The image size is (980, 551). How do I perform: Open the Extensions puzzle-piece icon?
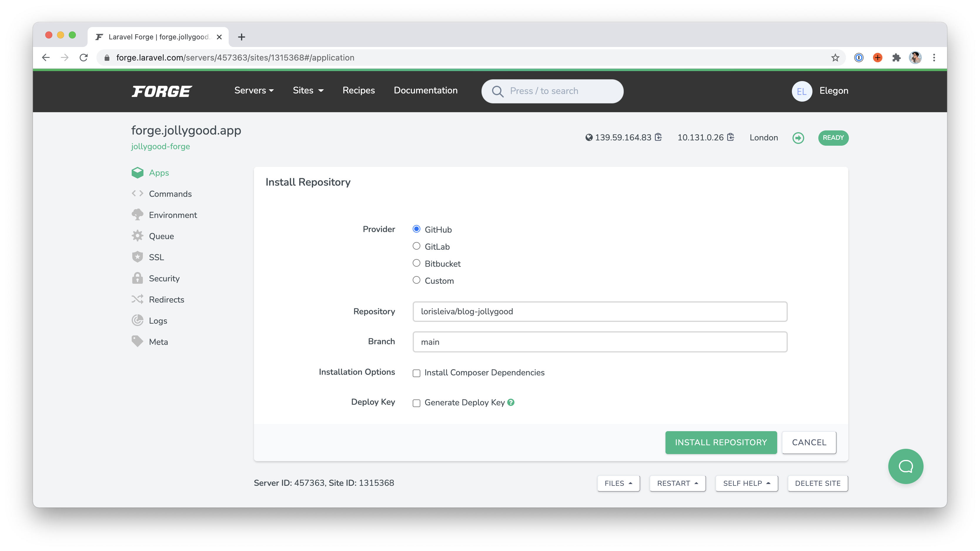tap(896, 58)
